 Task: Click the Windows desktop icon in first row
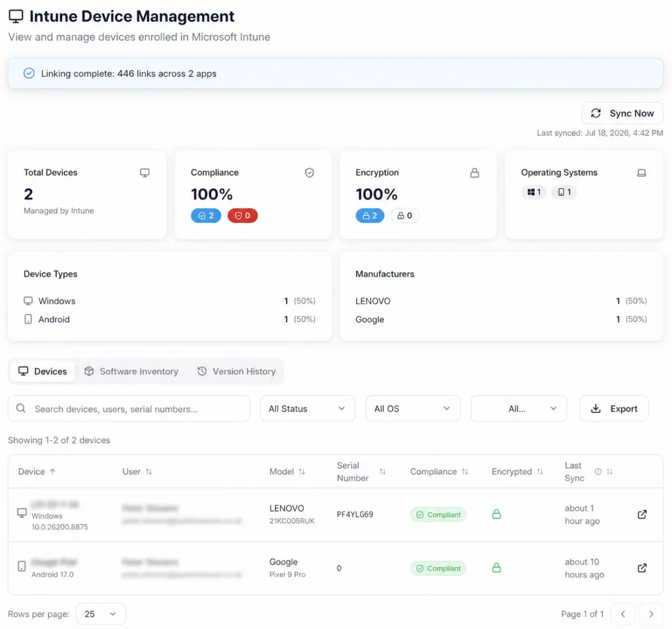click(22, 513)
